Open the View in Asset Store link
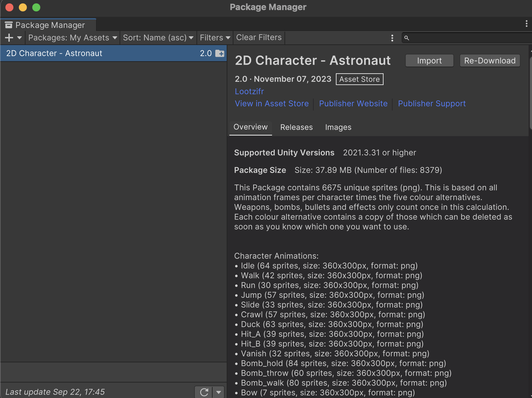 272,104
